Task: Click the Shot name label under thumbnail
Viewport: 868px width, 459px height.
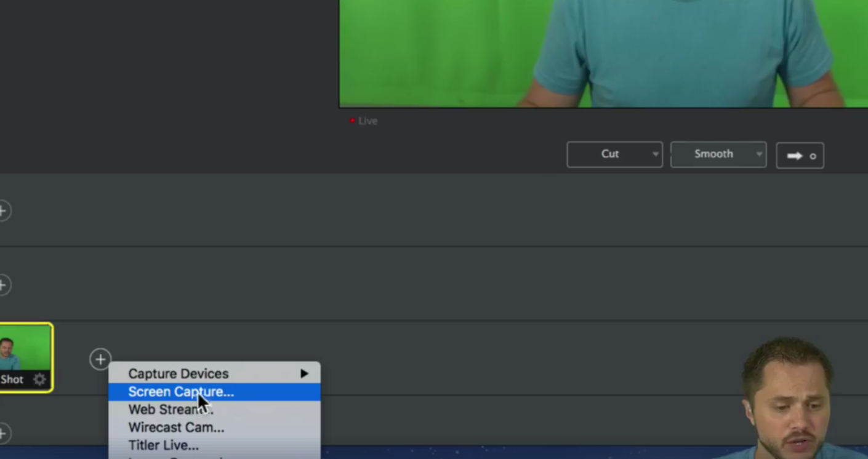Action: point(12,380)
